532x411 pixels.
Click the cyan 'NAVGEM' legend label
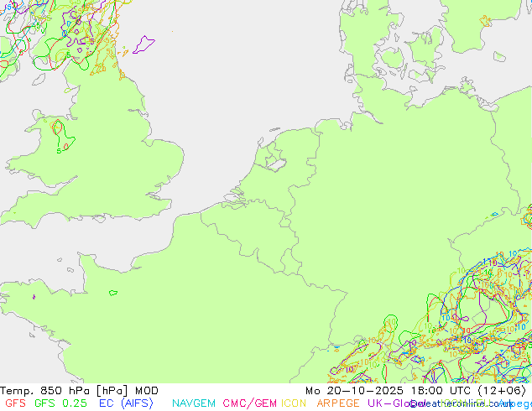point(194,403)
